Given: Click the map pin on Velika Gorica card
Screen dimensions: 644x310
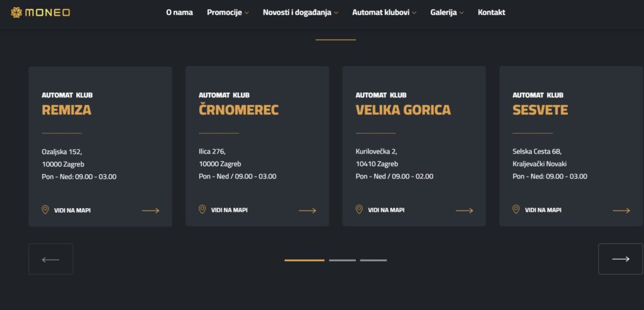Looking at the screenshot, I should click(359, 209).
